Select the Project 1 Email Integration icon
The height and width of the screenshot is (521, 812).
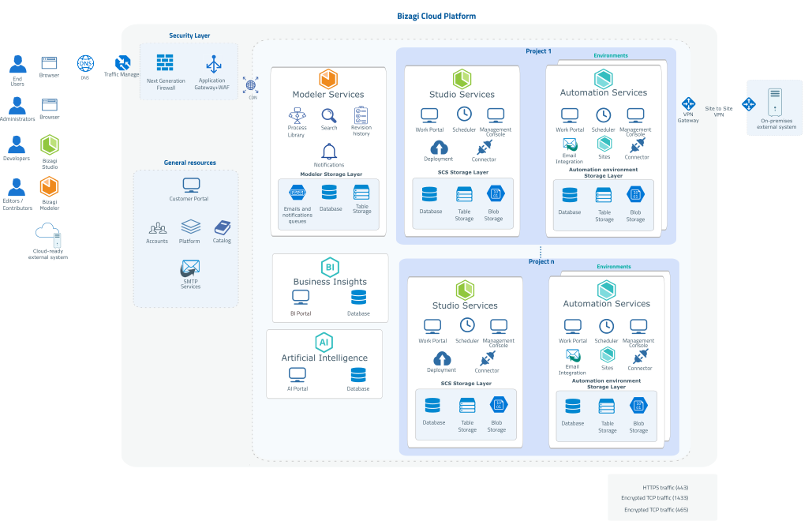(570, 144)
